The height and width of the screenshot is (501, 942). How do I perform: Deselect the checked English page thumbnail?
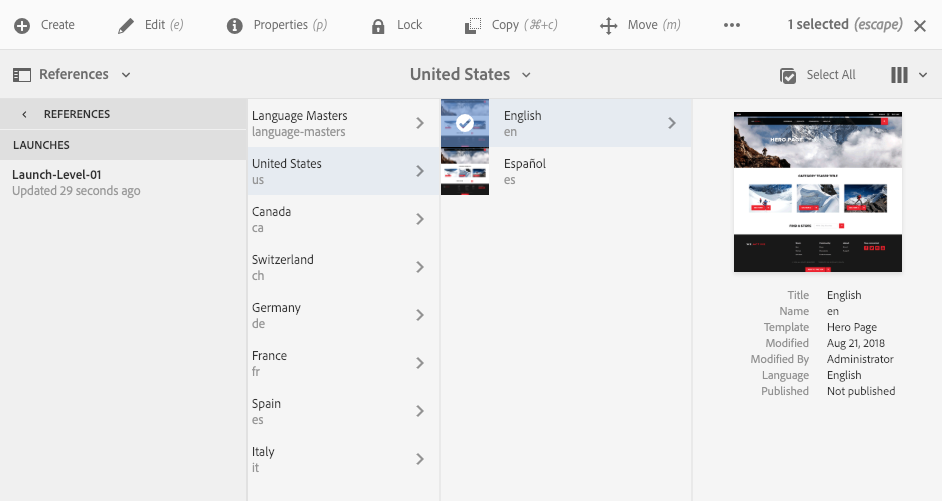point(465,123)
